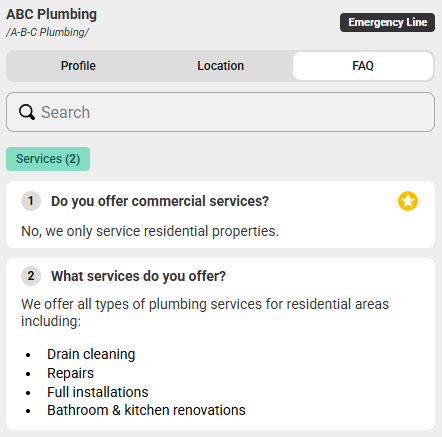Call the Emergency Line
The image size is (442, 437).
click(x=387, y=22)
